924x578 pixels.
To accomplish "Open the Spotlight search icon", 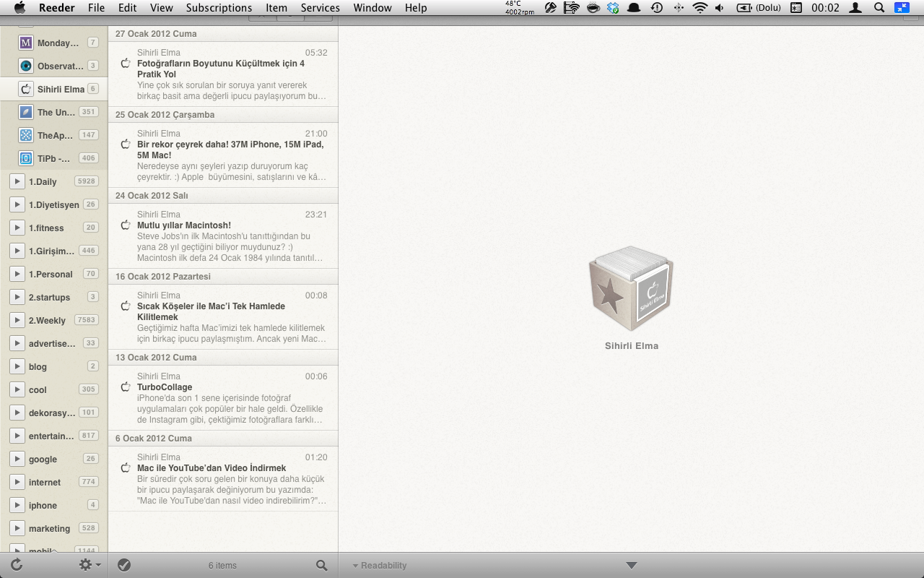I will [879, 8].
